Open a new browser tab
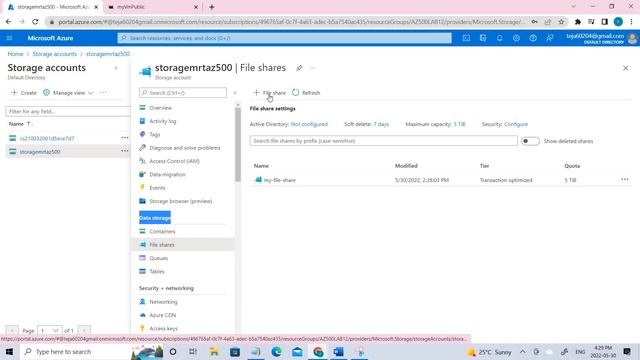The width and height of the screenshot is (640, 360). tap(211, 7)
